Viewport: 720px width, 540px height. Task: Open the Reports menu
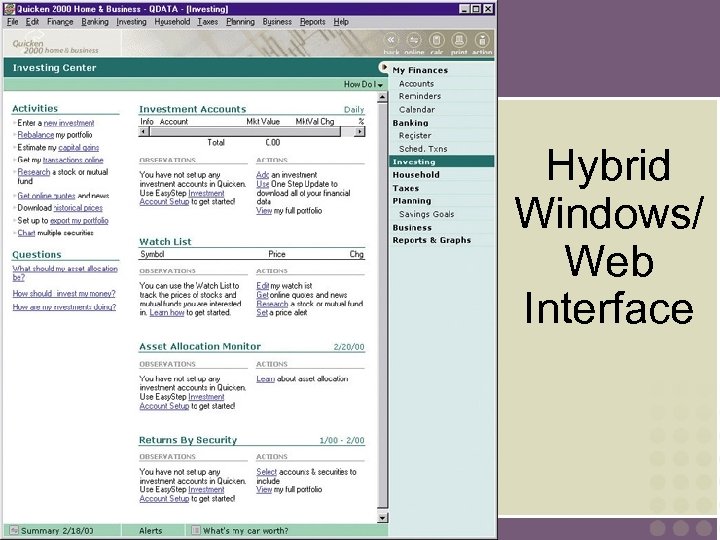tap(313, 22)
